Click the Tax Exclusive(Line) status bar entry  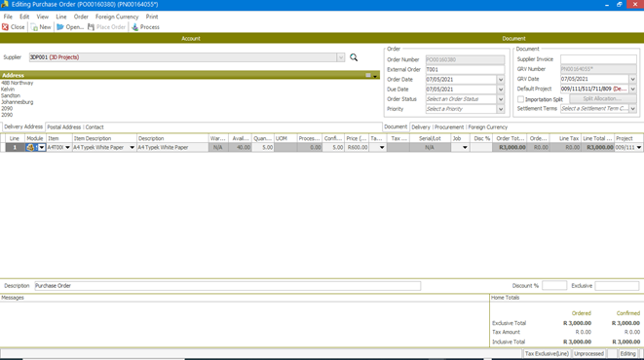pos(547,353)
